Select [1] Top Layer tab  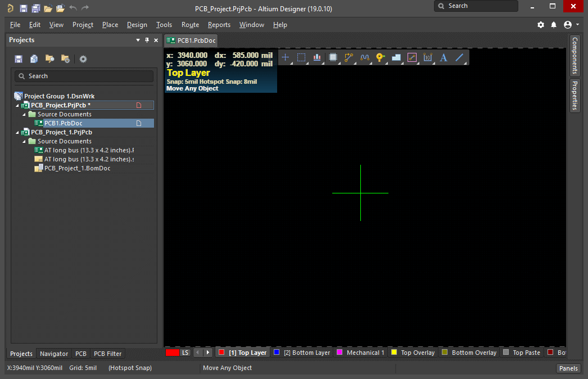coord(243,353)
